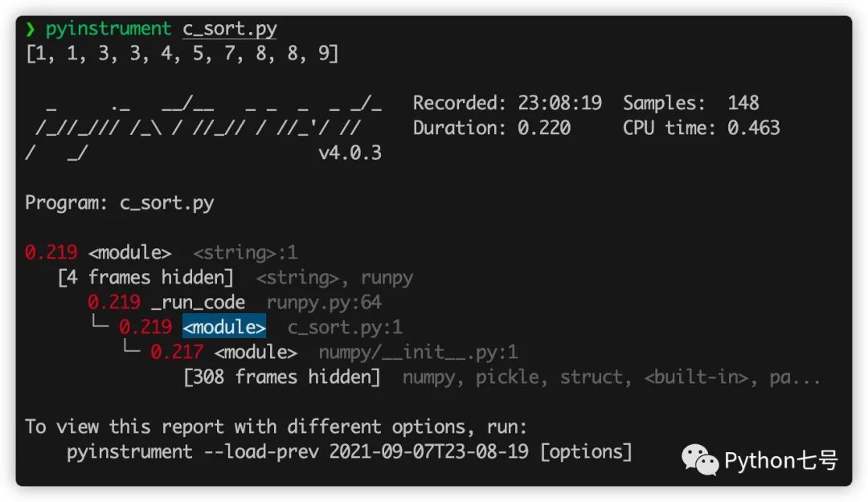This screenshot has width=868, height=502.
Task: Expand the 308 frames hidden entry
Action: (x=282, y=378)
